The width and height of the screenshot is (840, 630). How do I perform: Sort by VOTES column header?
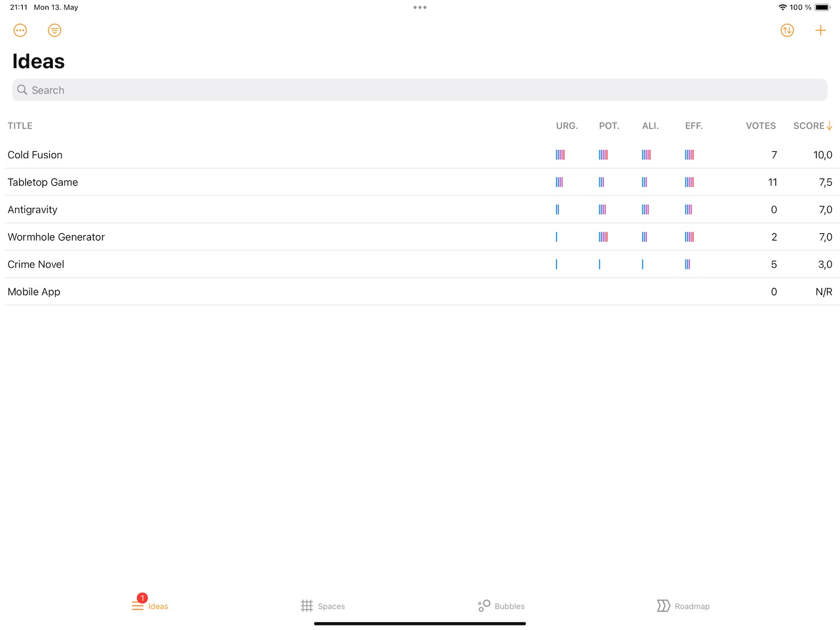pyautogui.click(x=761, y=126)
